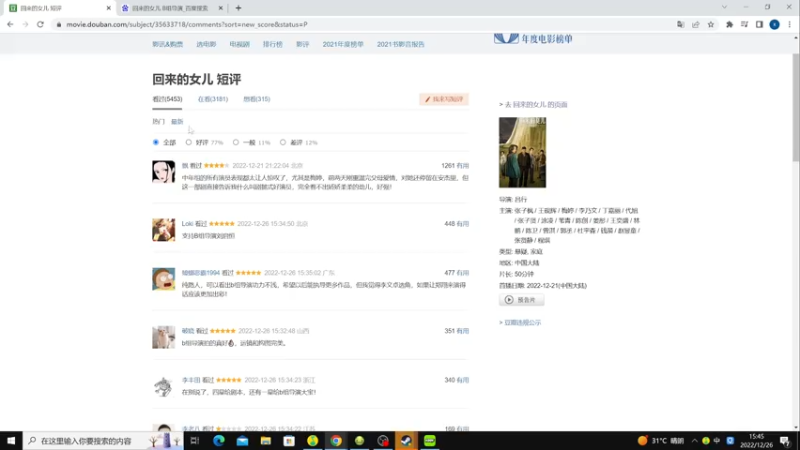Mark the 1261-vote comment as useful
Image resolution: width=800 pixels, height=450 pixels.
coord(462,166)
